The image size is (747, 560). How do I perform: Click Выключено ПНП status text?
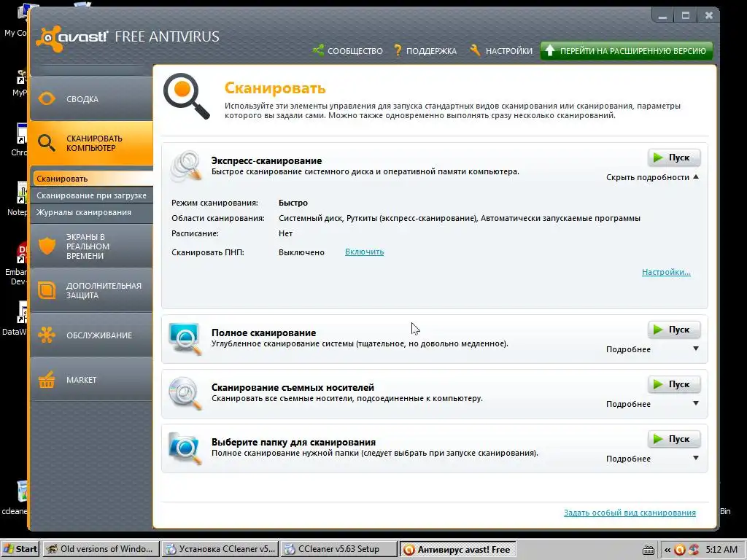[301, 252]
